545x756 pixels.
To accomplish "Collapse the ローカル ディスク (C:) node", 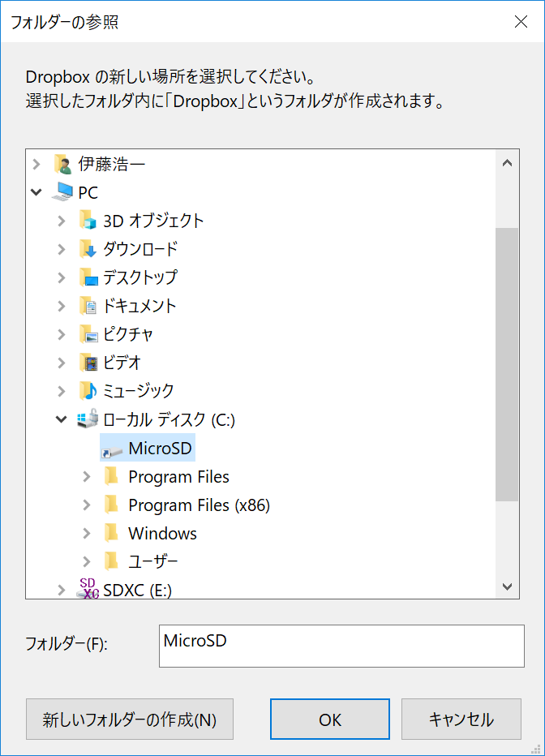I will [61, 419].
